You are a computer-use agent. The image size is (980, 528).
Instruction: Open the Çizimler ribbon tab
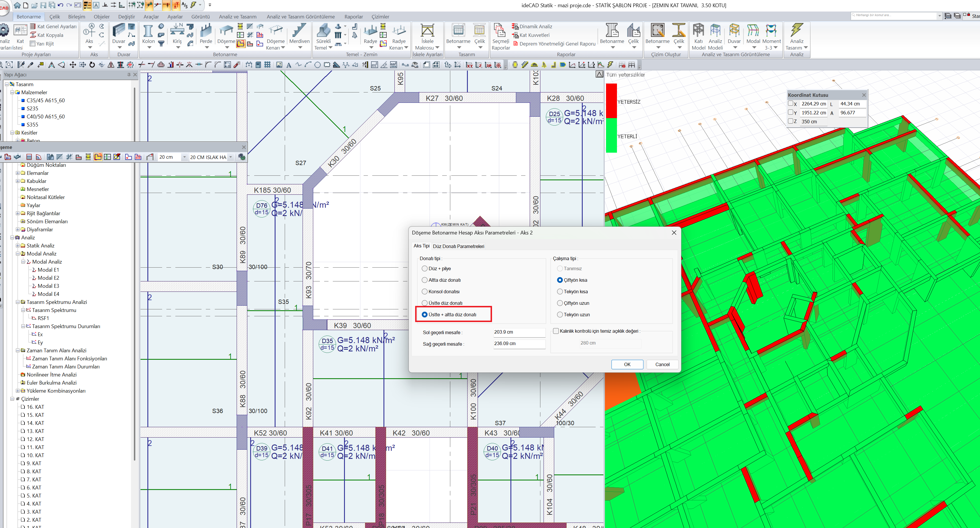pos(380,17)
